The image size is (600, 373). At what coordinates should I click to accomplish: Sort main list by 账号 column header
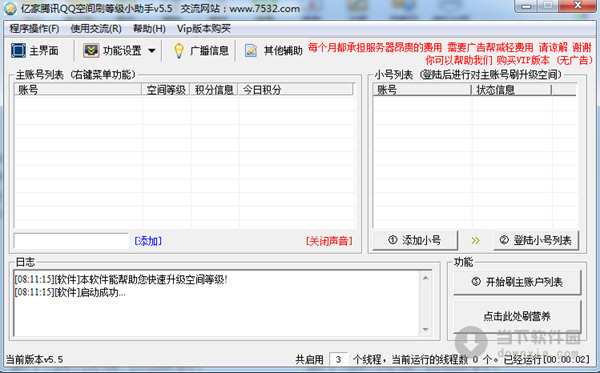pos(78,90)
